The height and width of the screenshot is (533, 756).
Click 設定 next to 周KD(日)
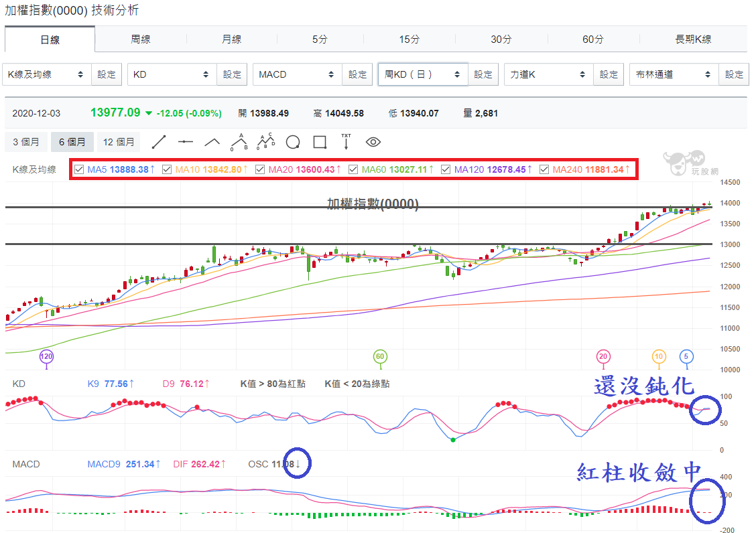pos(483,75)
